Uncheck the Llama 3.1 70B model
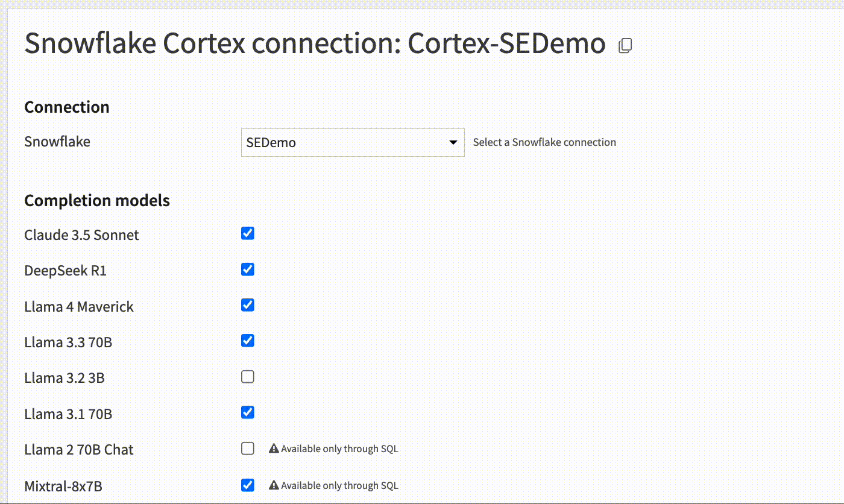Viewport: 844px width, 504px height. click(x=247, y=412)
